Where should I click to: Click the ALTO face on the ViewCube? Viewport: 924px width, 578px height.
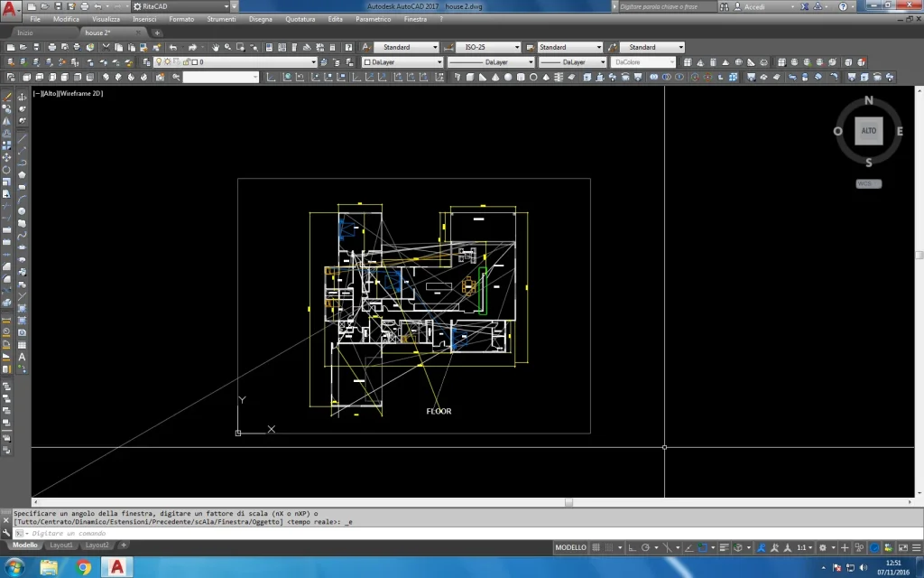(x=868, y=131)
